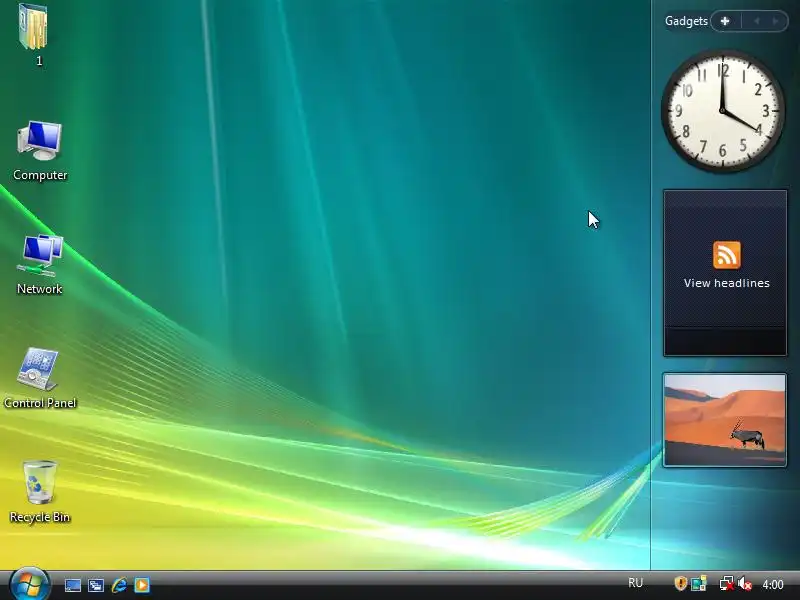Click the security shield tray icon

(680, 583)
